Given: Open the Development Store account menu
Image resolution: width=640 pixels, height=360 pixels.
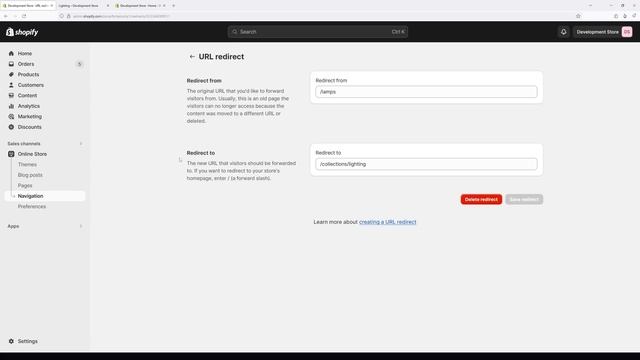Looking at the screenshot, I should [603, 32].
